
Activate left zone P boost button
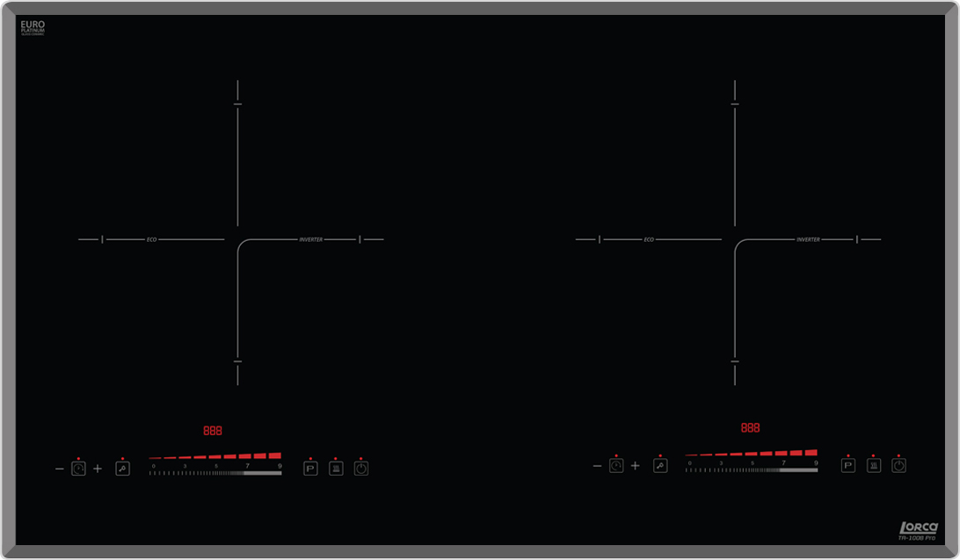310,469
